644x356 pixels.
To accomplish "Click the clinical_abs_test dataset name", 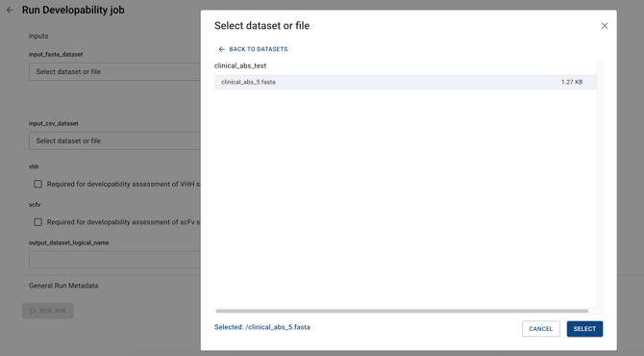I will (240, 65).
